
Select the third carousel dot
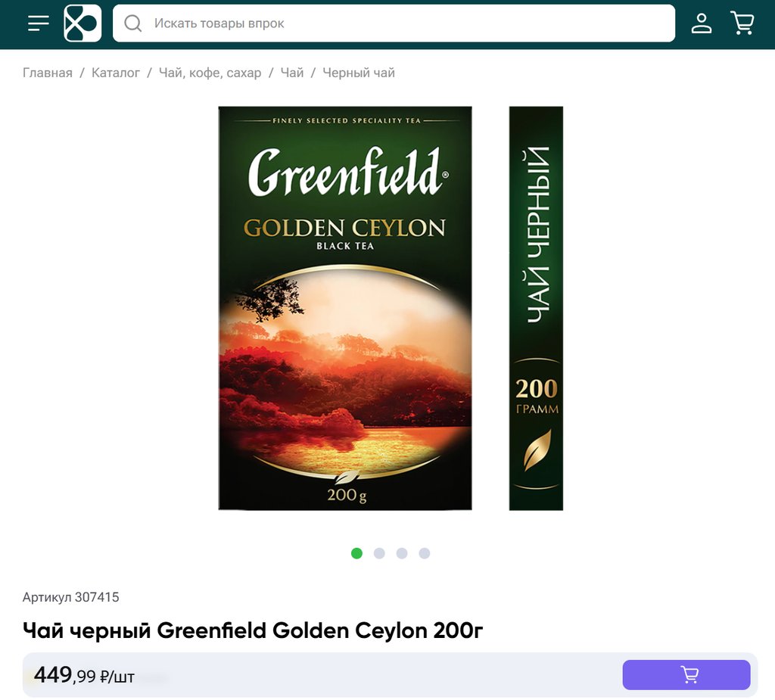pyautogui.click(x=402, y=553)
